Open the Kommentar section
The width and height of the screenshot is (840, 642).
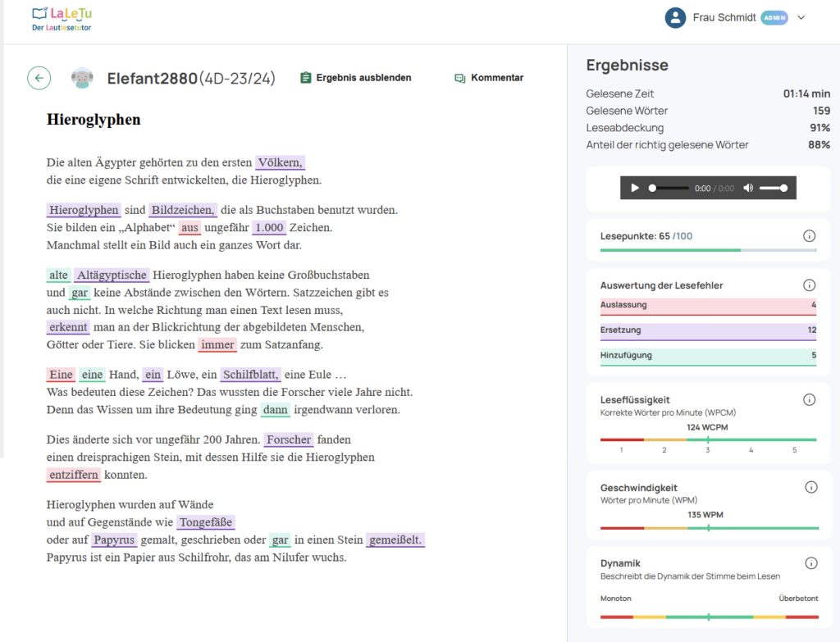coord(489,78)
